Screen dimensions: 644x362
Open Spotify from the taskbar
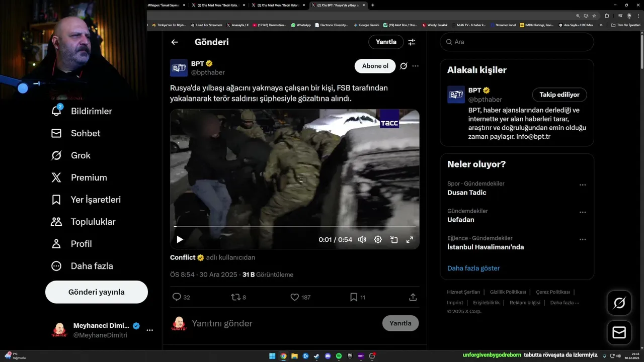tap(339, 356)
